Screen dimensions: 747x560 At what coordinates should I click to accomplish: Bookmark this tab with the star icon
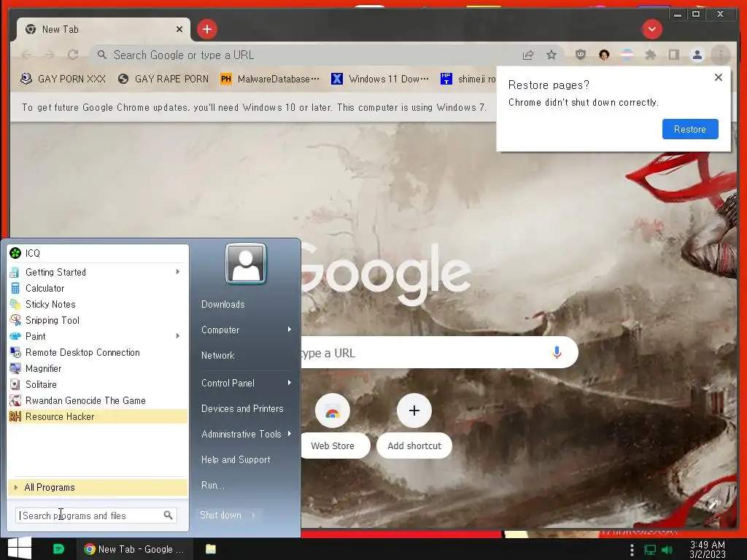(x=551, y=55)
